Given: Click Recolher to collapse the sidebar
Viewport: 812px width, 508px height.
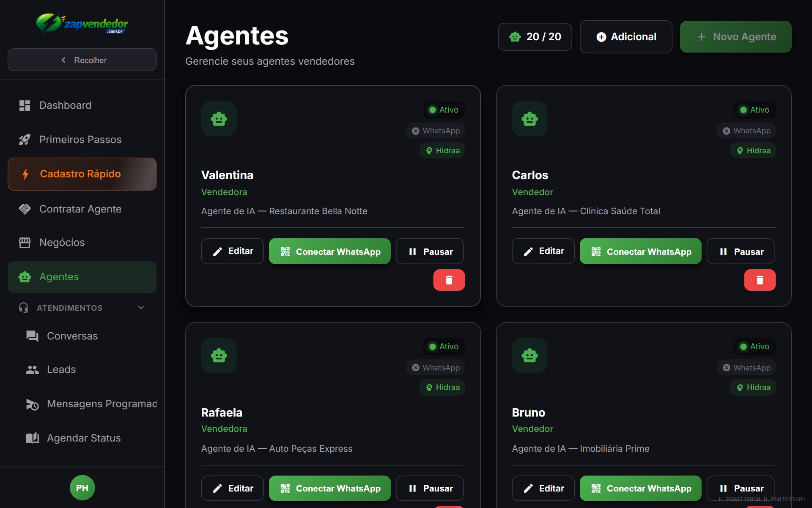Looking at the screenshot, I should [82, 60].
